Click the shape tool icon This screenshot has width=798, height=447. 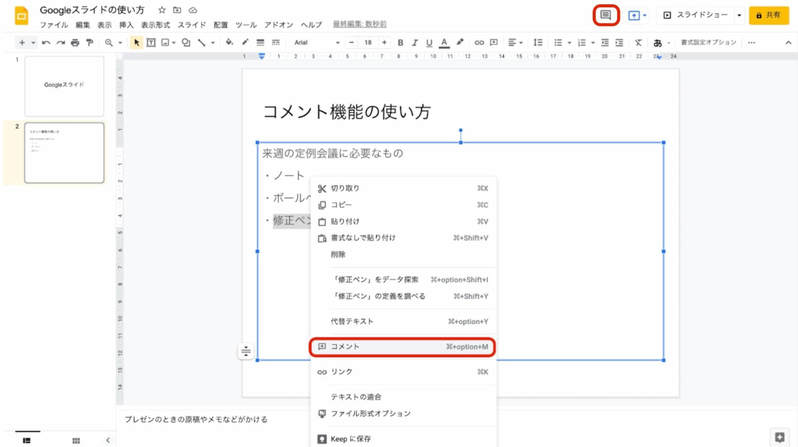tap(186, 43)
